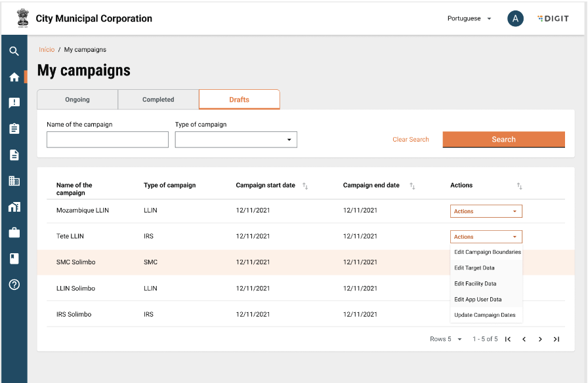Choose Edit Facility Data from the menu
Screen dimensions: 588x383
(486, 283)
